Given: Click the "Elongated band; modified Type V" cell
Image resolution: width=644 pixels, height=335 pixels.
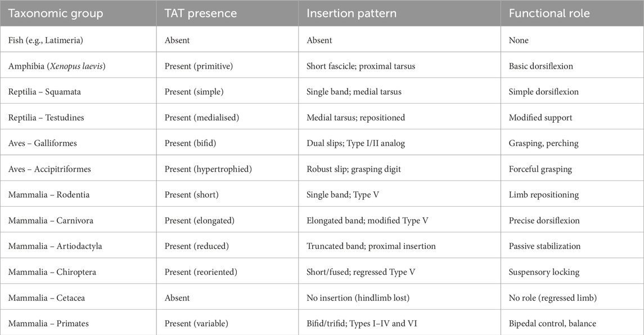Looking at the screenshot, I should point(367,221).
